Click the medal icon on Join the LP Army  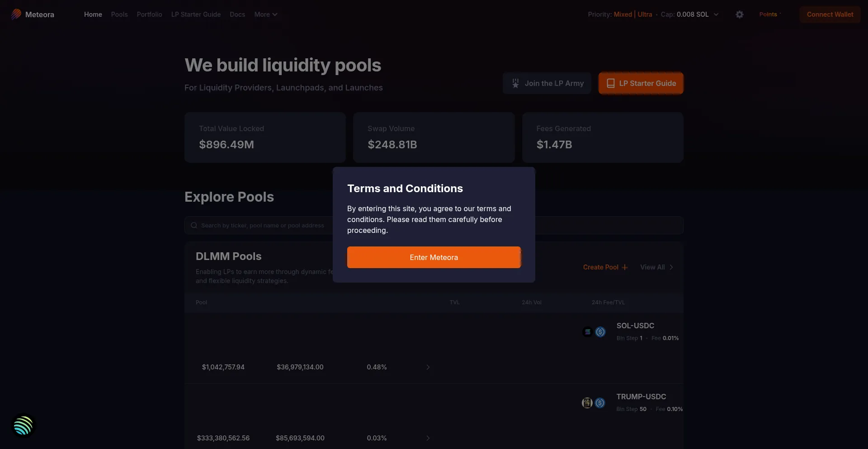point(515,83)
